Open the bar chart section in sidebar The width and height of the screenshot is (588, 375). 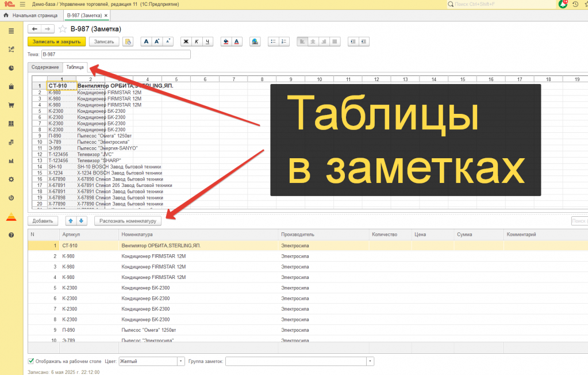[11, 160]
